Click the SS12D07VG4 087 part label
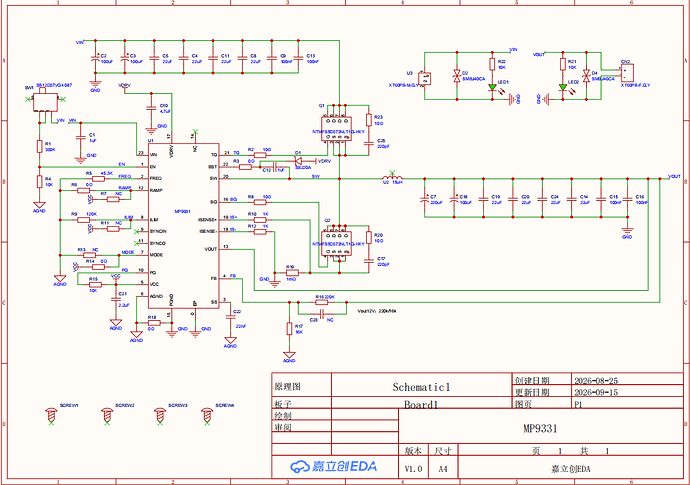Screen dimensions: 690x485 (x=54, y=85)
